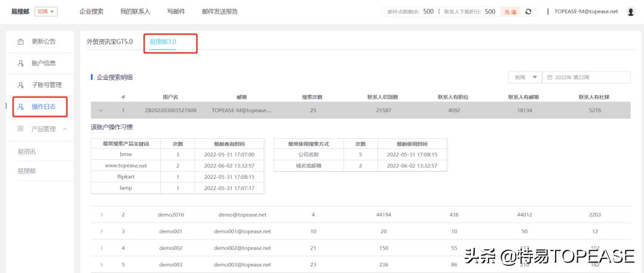The image size is (644, 273).
Task: Click the 充值 recharge button
Action: tap(510, 12)
